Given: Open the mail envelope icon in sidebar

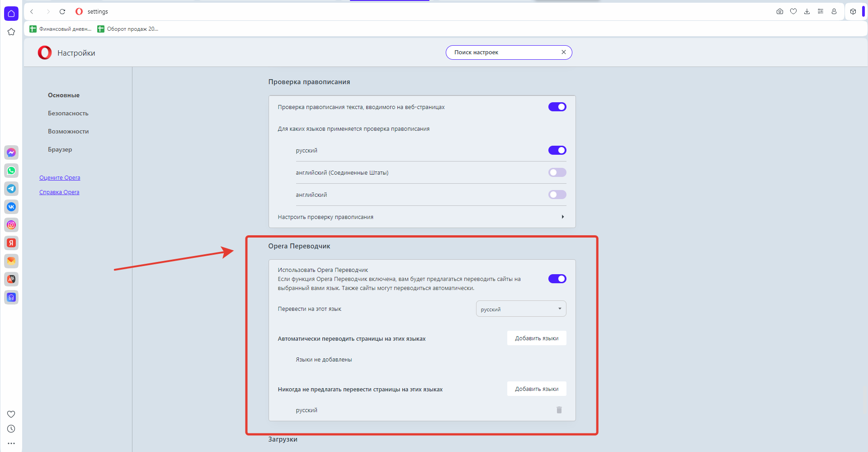Looking at the screenshot, I should tap(11, 261).
